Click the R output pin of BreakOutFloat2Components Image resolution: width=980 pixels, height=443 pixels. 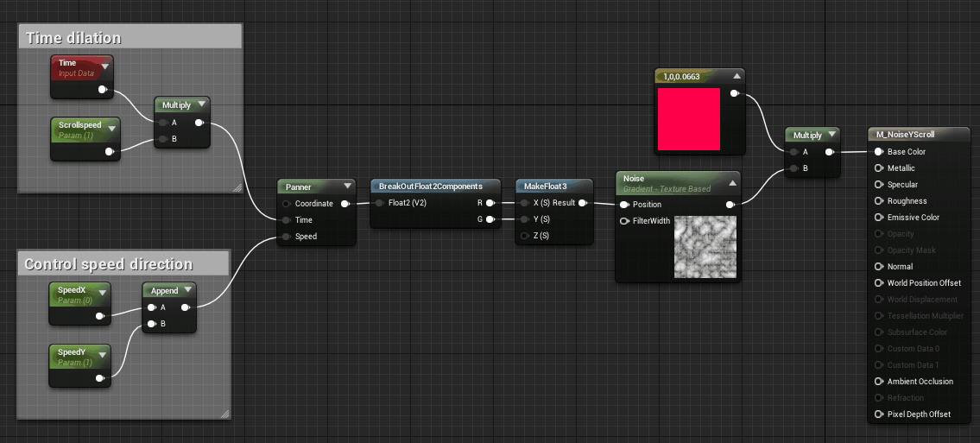[490, 202]
